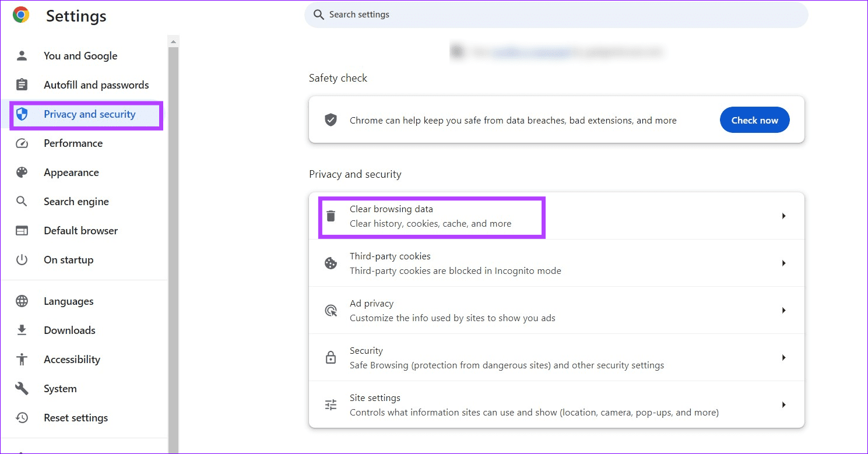Click the padlock icon in the Security row
The height and width of the screenshot is (454, 868).
[x=331, y=357]
